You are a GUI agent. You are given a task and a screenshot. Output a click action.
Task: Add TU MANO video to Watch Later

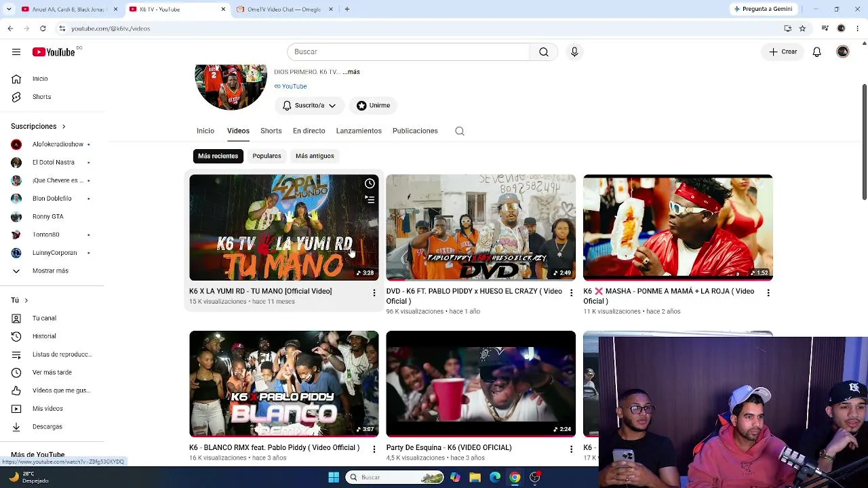(370, 184)
